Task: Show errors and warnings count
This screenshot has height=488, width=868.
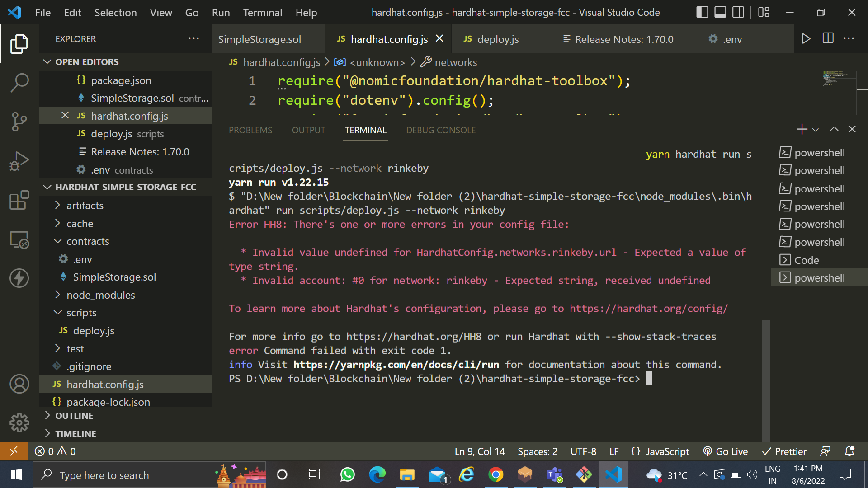Action: pyautogui.click(x=55, y=451)
